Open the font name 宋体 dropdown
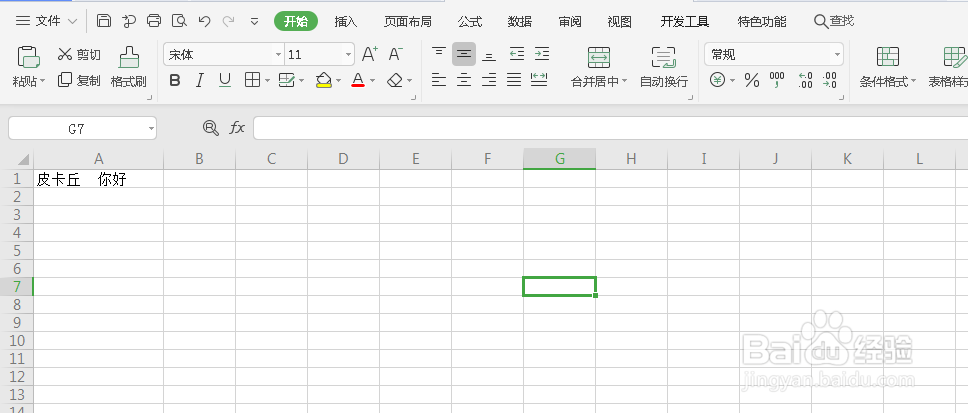This screenshot has height=413, width=968. [278, 55]
